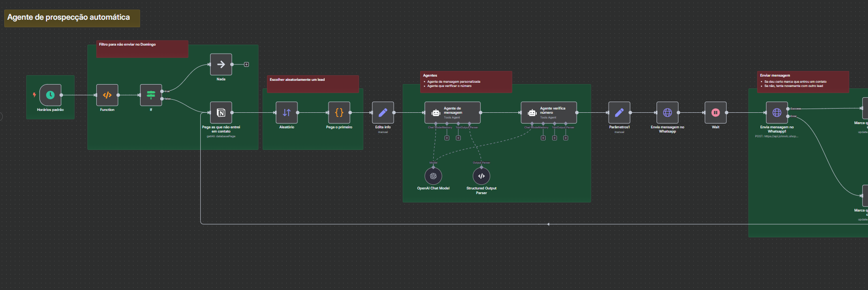
Task: Select the Horários padrão schedule trigger node
Action: coord(50,95)
